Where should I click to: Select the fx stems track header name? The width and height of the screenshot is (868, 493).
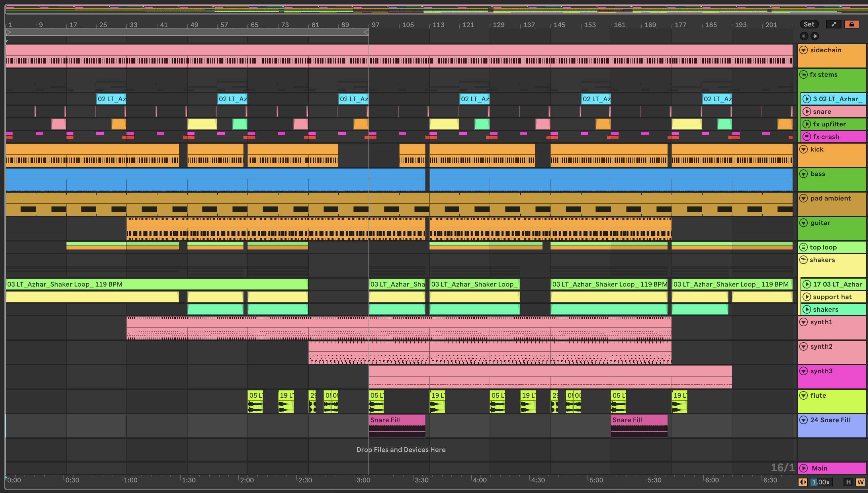coord(823,74)
